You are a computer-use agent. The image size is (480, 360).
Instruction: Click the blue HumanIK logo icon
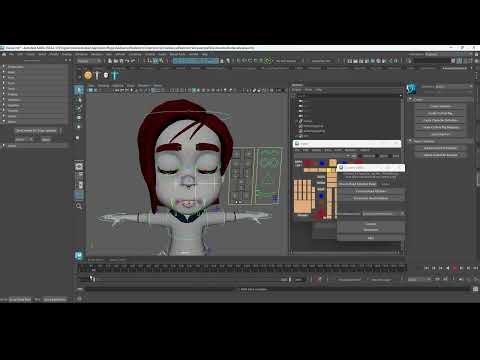411,89
